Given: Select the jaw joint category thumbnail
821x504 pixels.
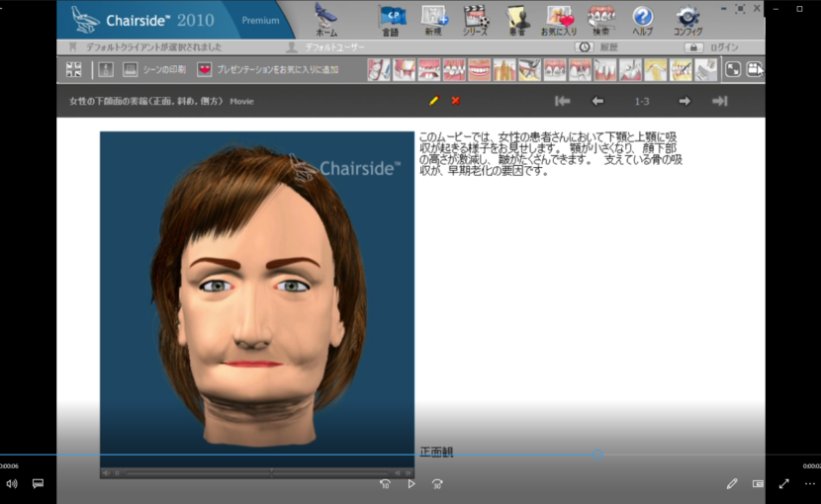Looking at the screenshot, I should [656, 69].
